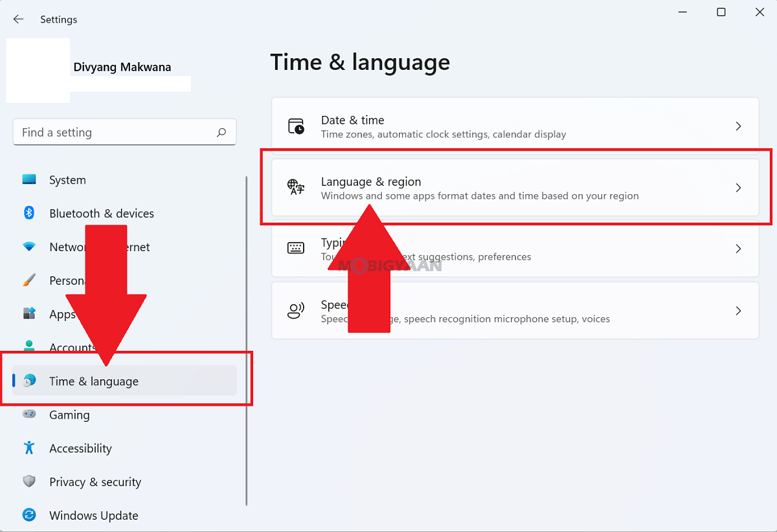Click the Windows Update icon
The height and width of the screenshot is (532, 777).
29,515
